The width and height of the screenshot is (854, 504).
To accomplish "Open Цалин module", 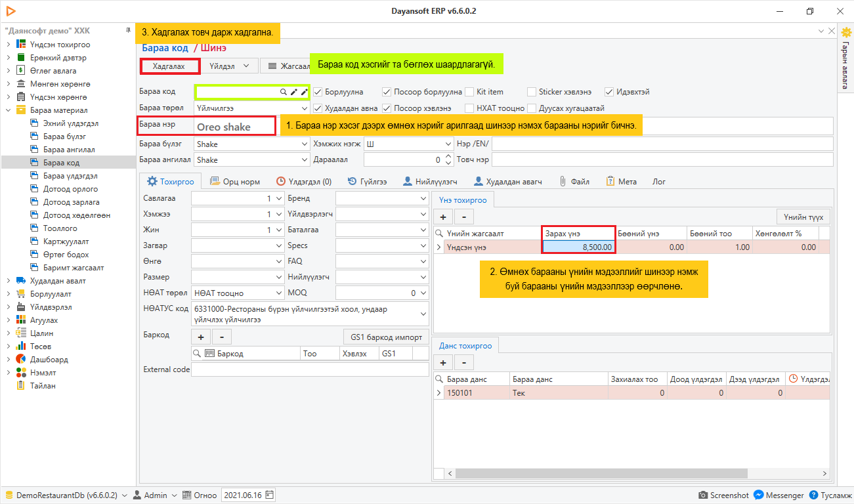I will pos(41,333).
